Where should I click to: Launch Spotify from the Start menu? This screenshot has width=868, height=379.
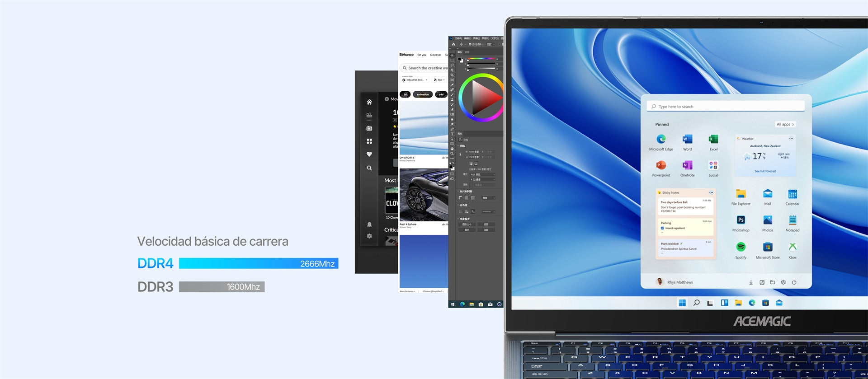coord(741,247)
